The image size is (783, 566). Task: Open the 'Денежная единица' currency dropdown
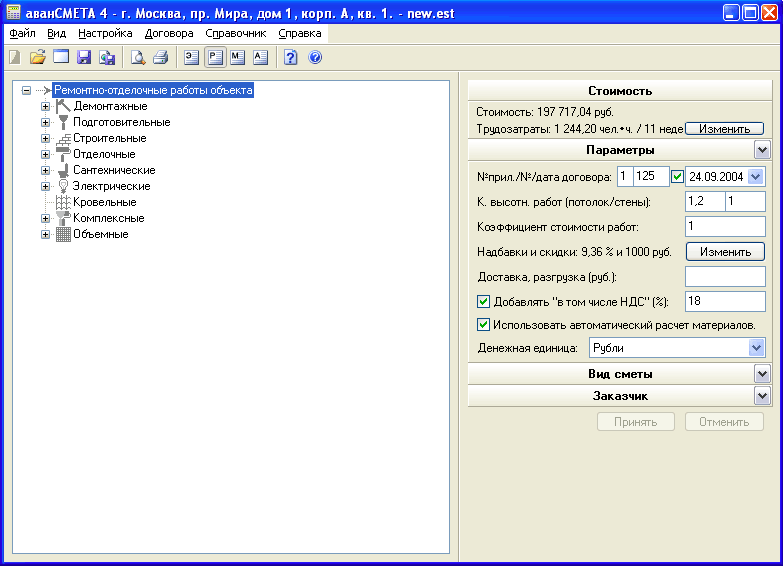pos(756,348)
